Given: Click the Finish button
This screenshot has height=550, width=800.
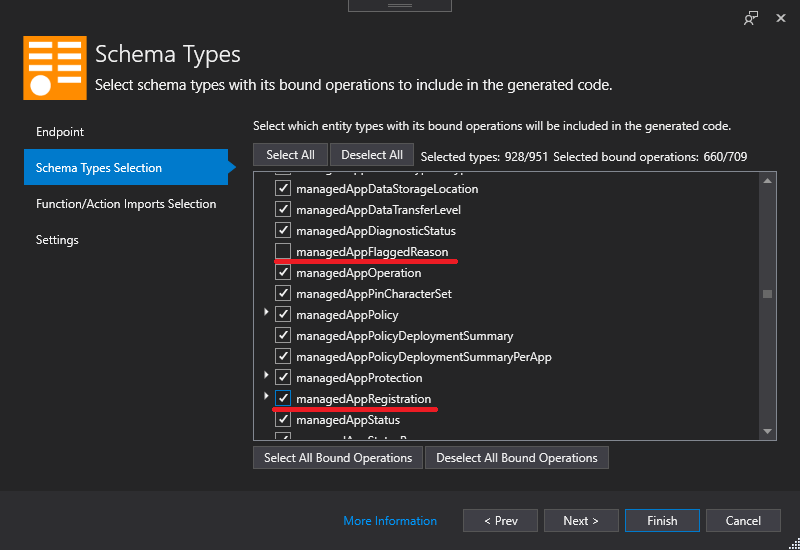Looking at the screenshot, I should coord(662,520).
